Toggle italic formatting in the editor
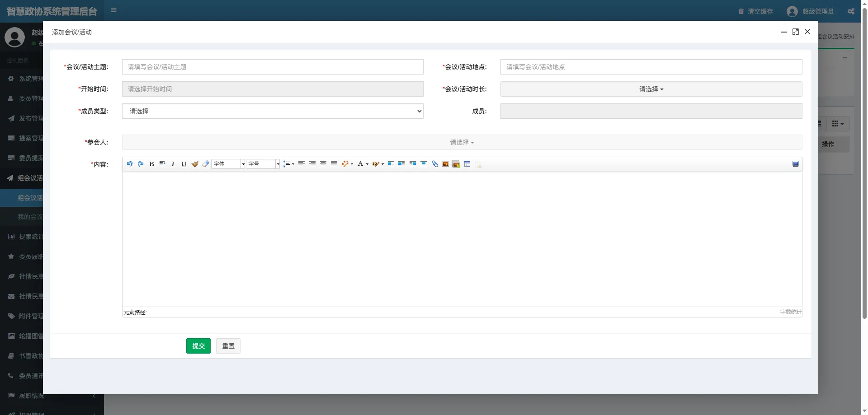Image resolution: width=868 pixels, height=415 pixels. (173, 164)
